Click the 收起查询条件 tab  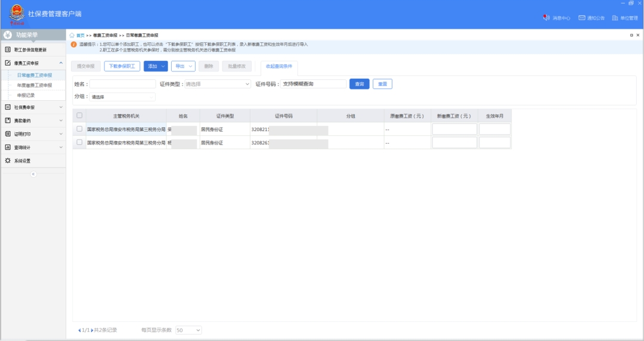[x=278, y=66]
